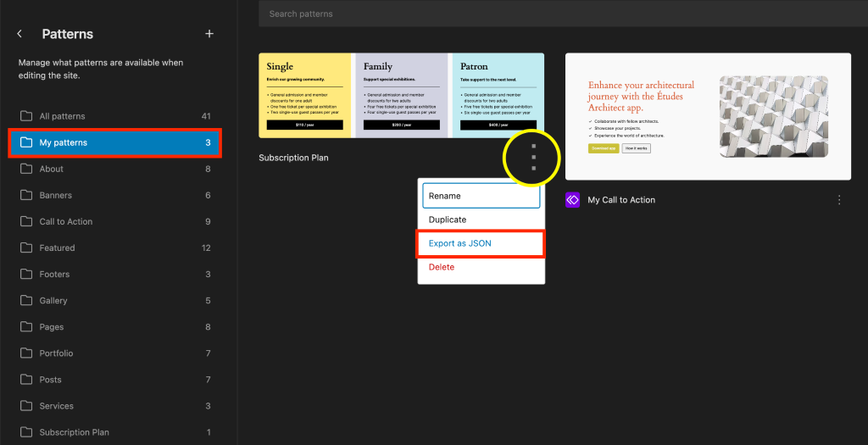Choose Export as JSON from the menu
This screenshot has height=445, width=868.
[481, 243]
